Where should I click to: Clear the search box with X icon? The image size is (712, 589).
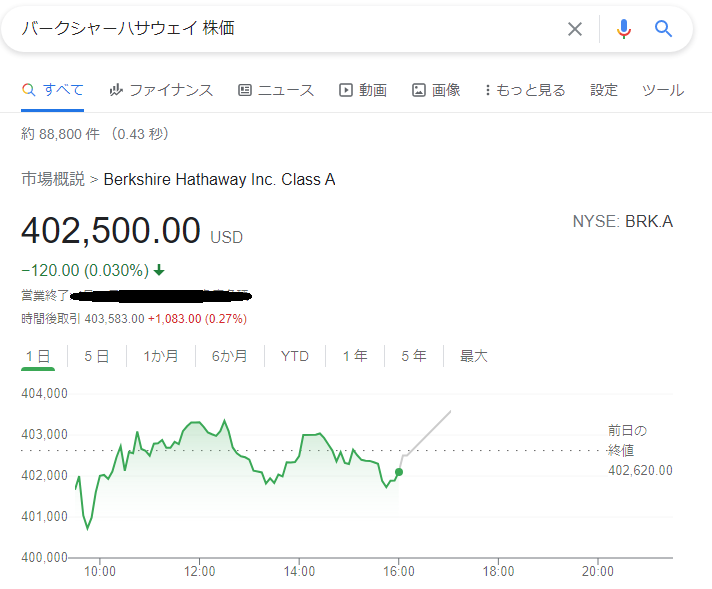coord(575,29)
